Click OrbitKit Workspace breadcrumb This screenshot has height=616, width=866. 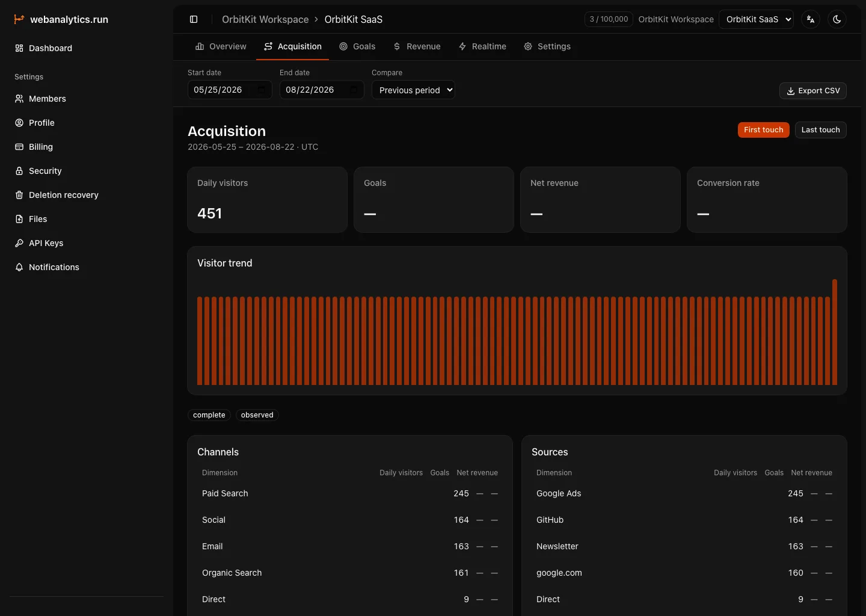[x=265, y=19]
